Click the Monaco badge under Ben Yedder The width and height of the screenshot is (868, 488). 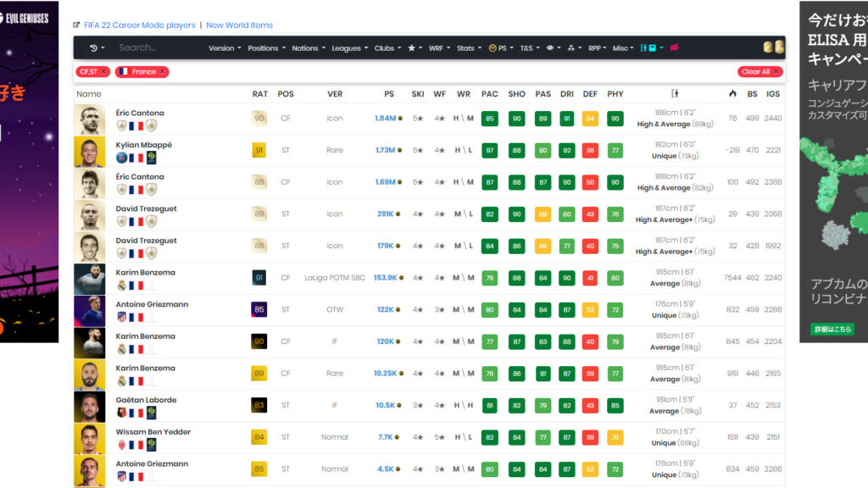(122, 445)
